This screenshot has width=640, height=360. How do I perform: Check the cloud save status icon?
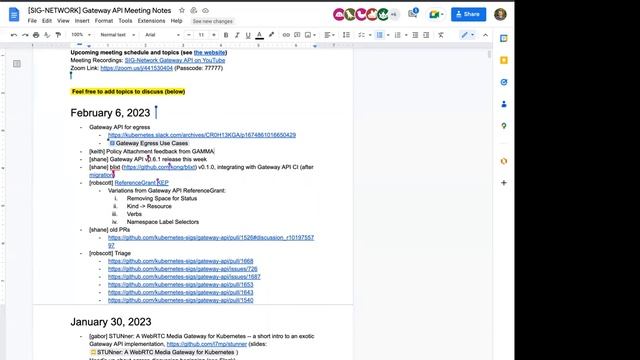coord(205,10)
